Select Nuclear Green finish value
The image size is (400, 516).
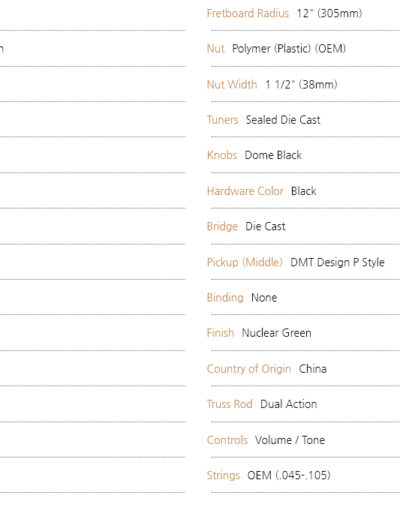(x=277, y=333)
